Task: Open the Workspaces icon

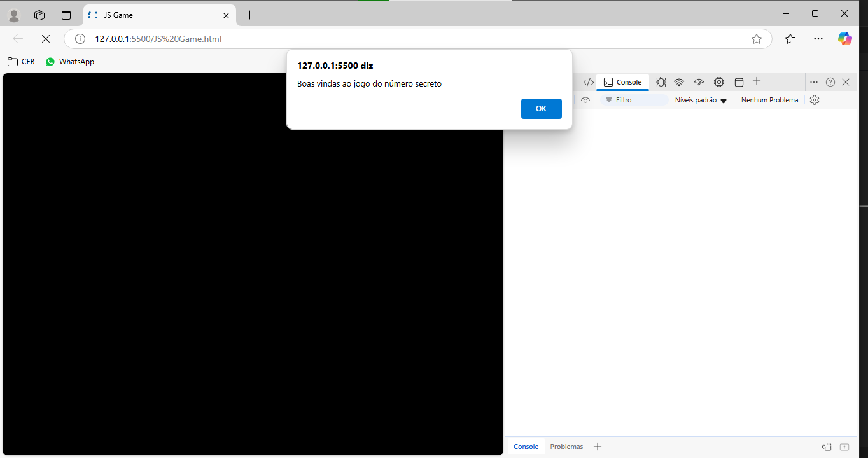Action: [x=39, y=15]
